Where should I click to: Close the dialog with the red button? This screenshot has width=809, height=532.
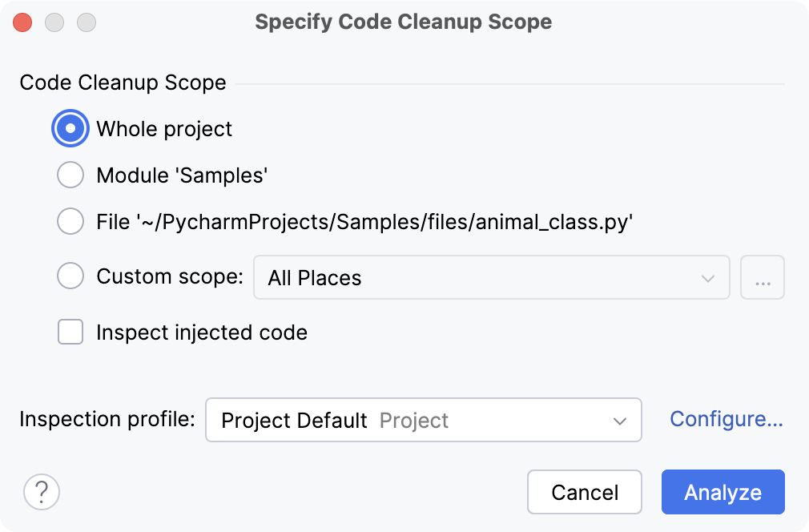[x=22, y=22]
